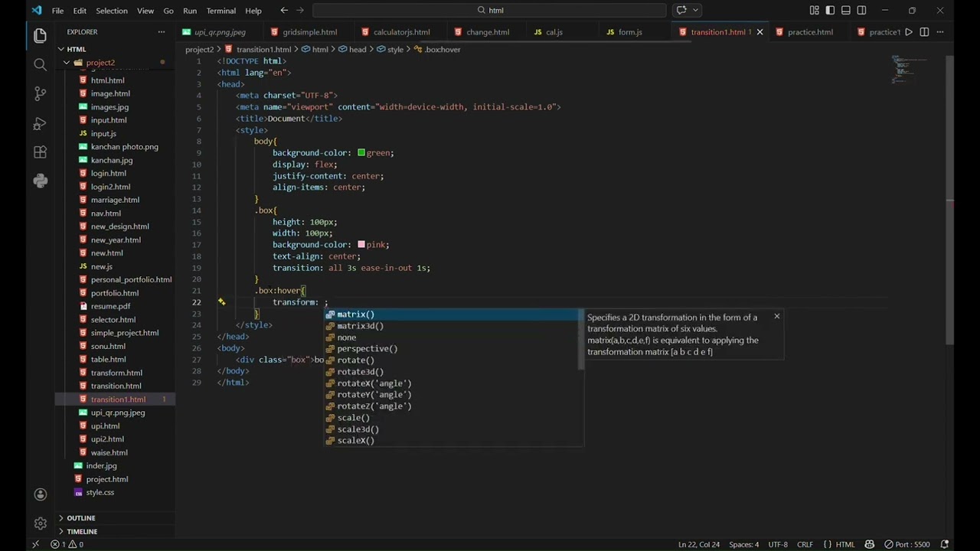Image resolution: width=980 pixels, height=551 pixels.
Task: Open login.html in the explorer
Action: (109, 174)
